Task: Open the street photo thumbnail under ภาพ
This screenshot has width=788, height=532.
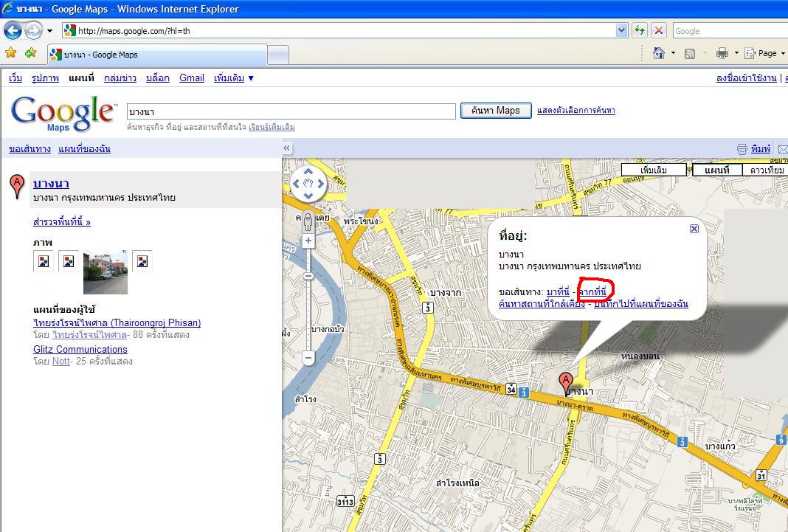Action: (x=105, y=272)
